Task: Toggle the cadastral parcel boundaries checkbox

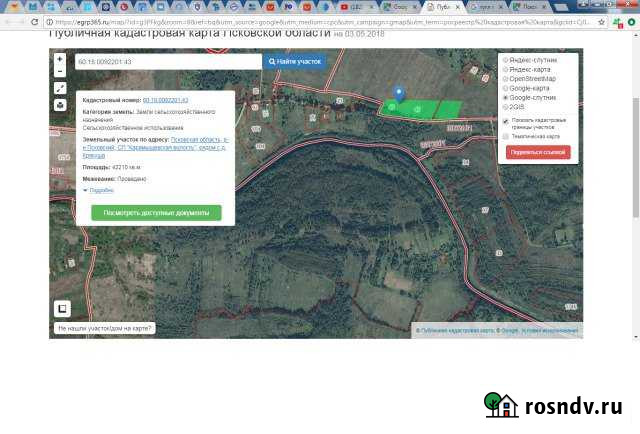Action: pos(506,121)
